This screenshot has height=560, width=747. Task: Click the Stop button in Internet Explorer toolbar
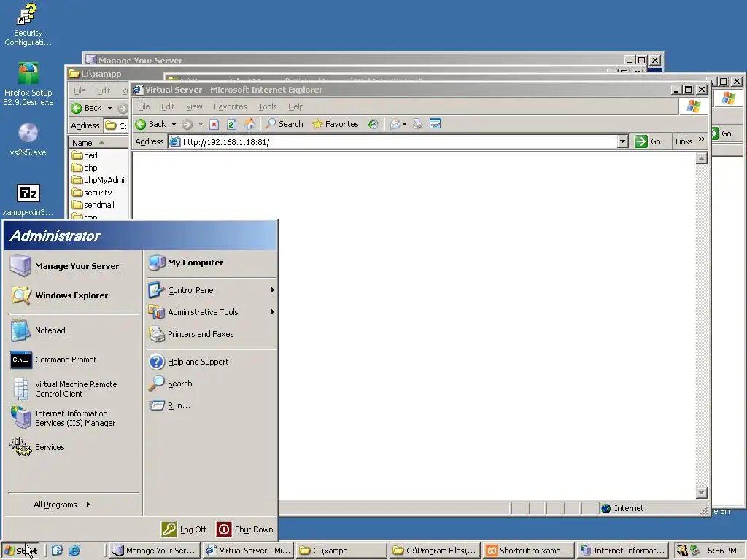tap(214, 124)
